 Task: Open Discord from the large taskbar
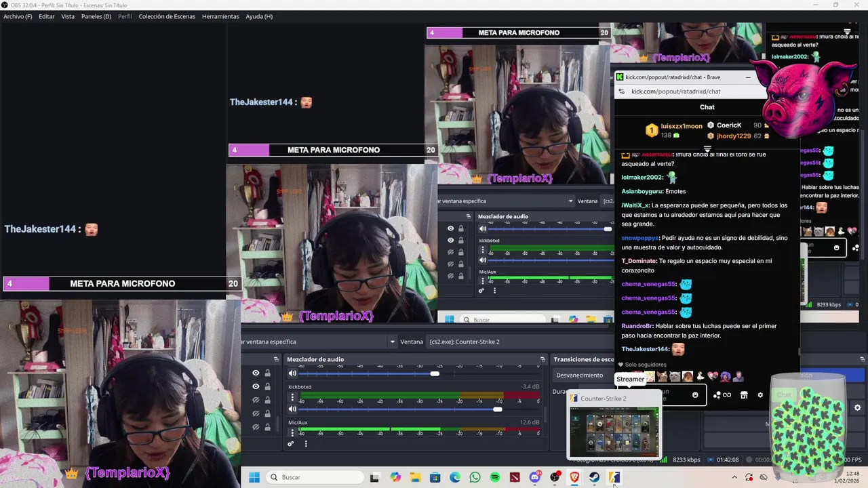tap(535, 477)
